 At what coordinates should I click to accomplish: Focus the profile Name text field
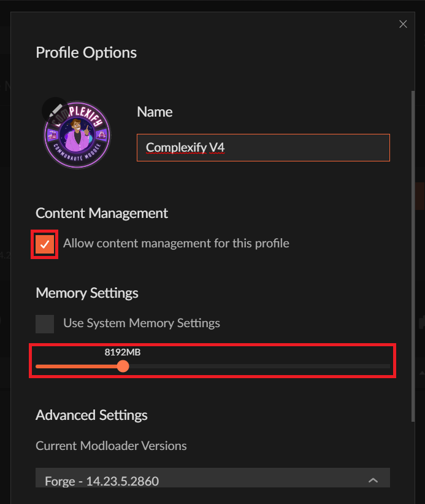click(x=263, y=147)
